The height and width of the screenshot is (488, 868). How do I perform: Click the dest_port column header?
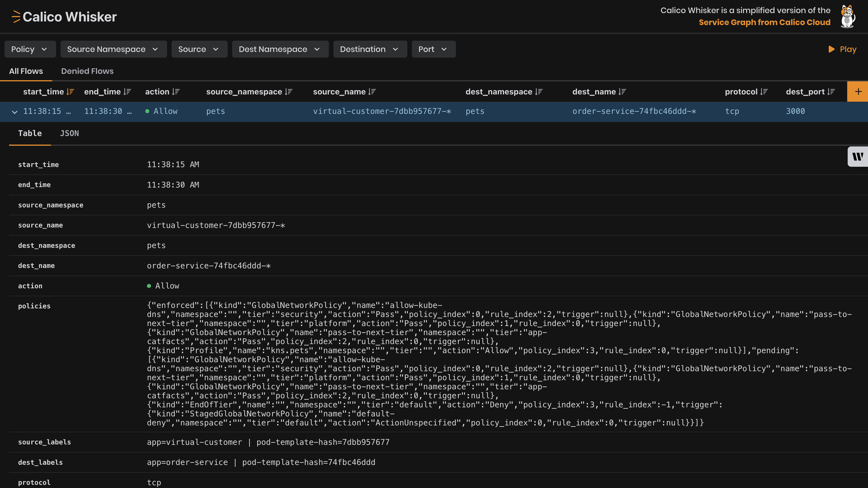[805, 91]
